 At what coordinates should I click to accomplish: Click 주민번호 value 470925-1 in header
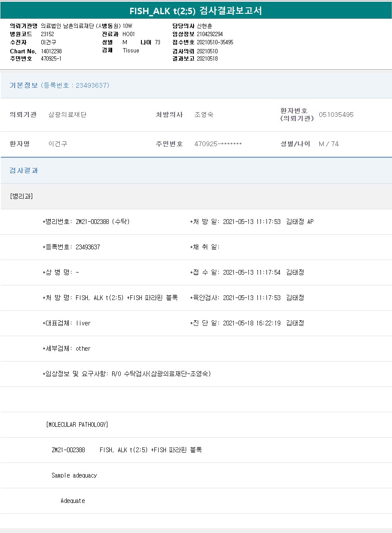51,59
